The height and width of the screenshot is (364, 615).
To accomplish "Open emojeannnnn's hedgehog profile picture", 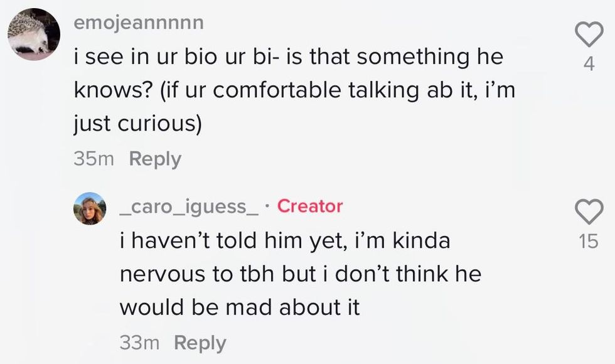I will tap(34, 35).
